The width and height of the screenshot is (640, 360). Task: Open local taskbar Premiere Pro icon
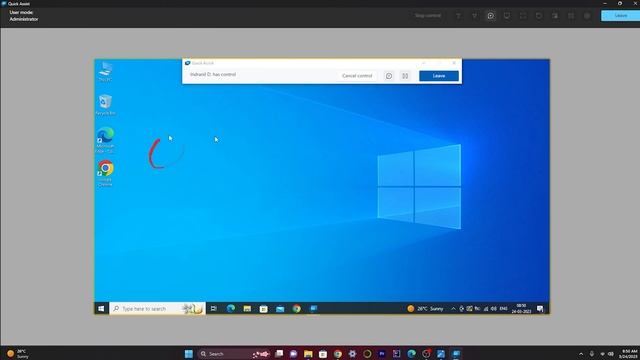(x=382, y=354)
